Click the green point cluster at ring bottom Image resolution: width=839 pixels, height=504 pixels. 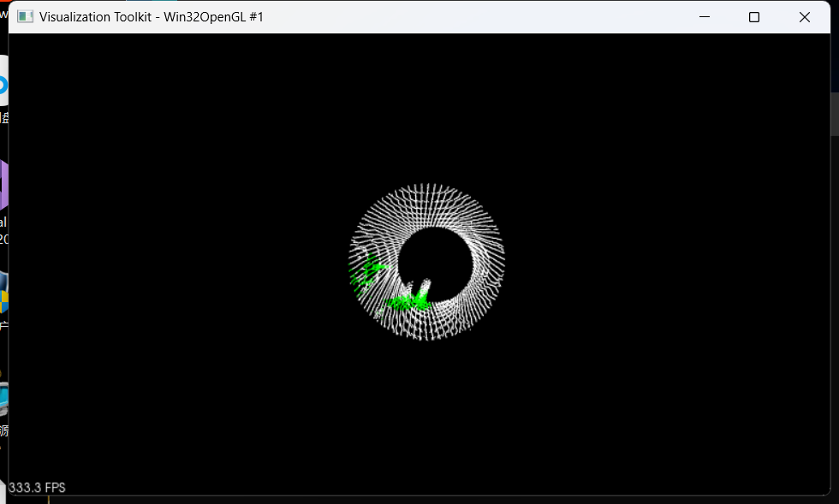(408, 301)
